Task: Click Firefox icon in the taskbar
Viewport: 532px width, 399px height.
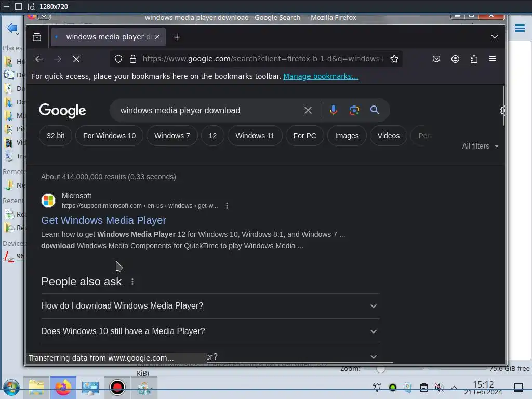Action: (63, 388)
